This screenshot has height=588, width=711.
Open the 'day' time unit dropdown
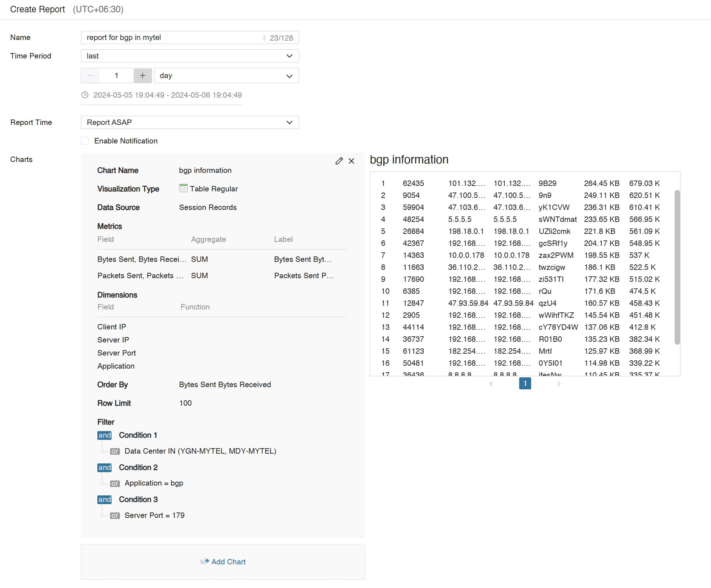(x=226, y=76)
